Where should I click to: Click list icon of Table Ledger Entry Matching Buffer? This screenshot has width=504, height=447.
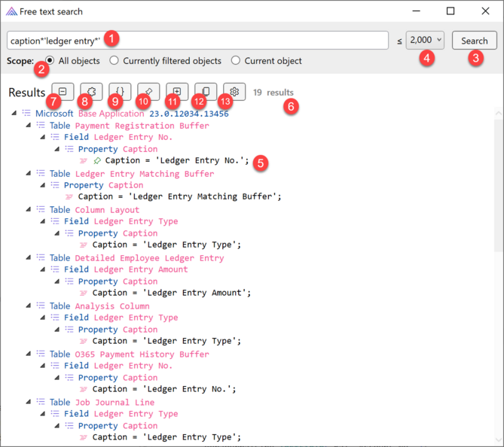tap(41, 173)
